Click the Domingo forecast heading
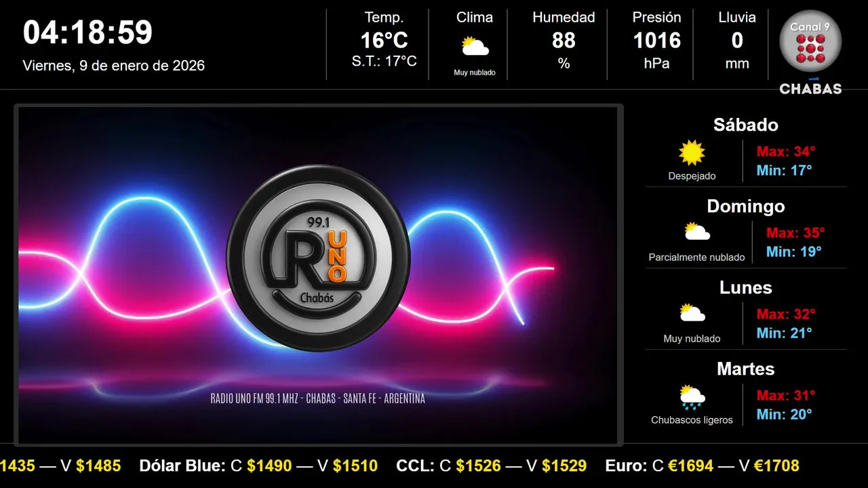Viewport: 868px width, 488px height. pos(746,206)
